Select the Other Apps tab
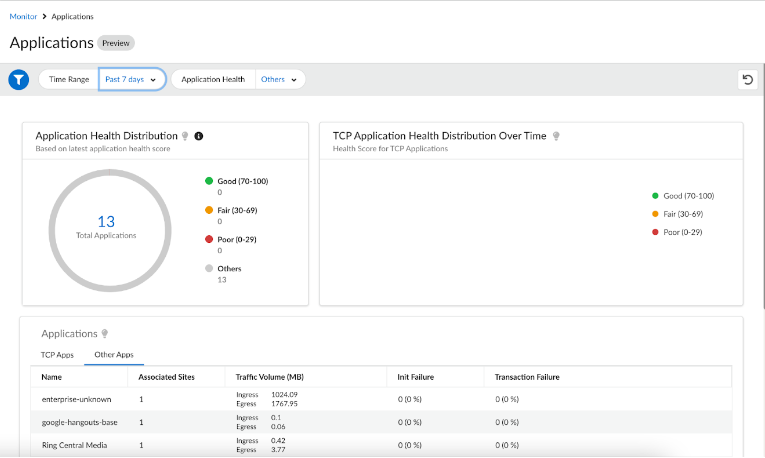The image size is (765, 458). [x=114, y=355]
